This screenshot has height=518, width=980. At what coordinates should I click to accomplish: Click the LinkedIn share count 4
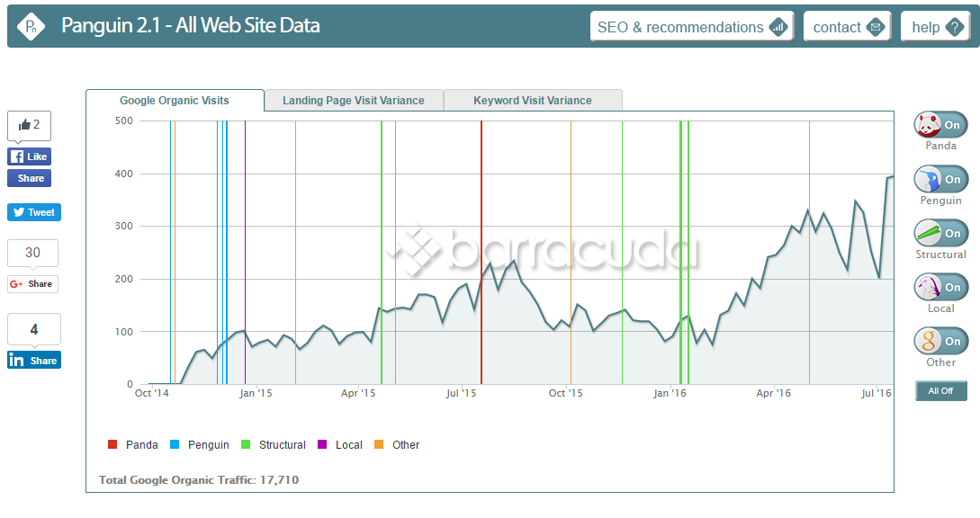pos(34,329)
